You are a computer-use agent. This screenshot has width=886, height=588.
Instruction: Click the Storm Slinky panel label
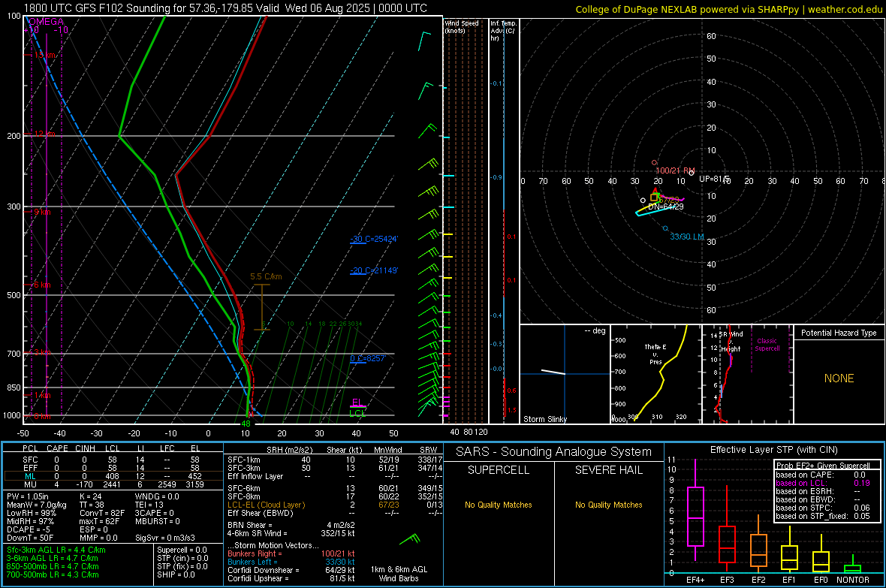[x=544, y=419]
